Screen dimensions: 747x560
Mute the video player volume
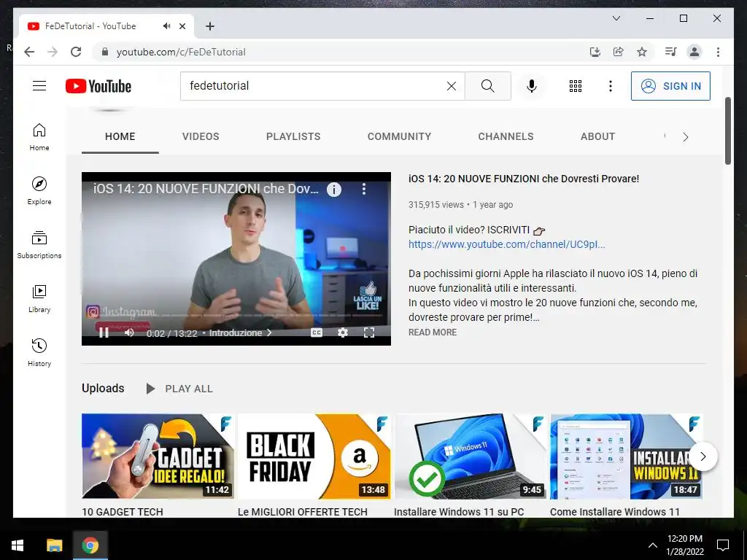pos(128,332)
